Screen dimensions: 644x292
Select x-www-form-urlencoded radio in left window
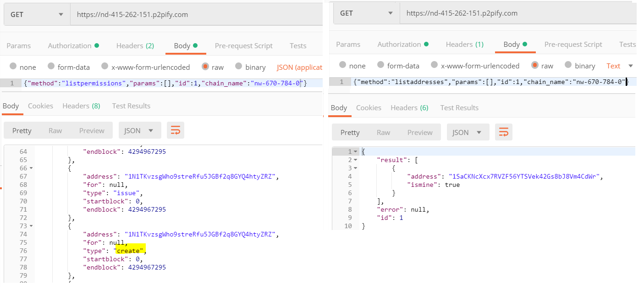click(105, 67)
